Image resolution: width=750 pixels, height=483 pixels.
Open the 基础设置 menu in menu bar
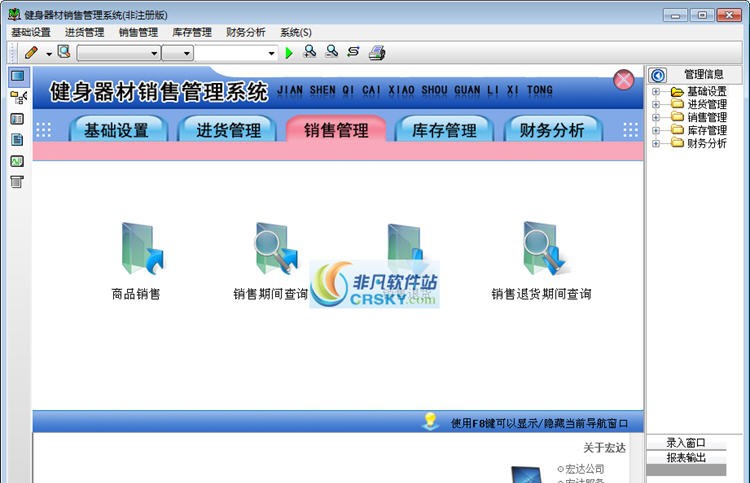[31, 32]
